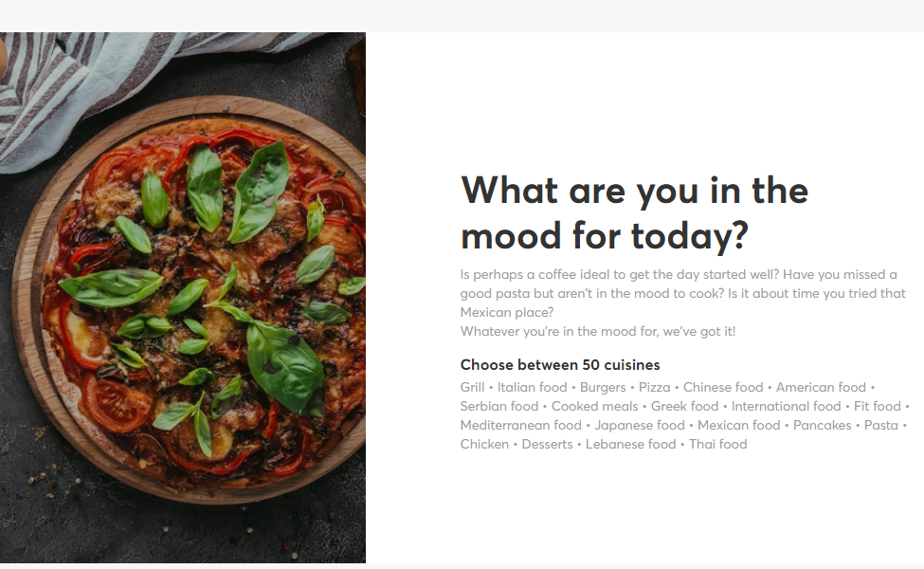
Task: Click the Grill cuisine link
Action: (x=472, y=387)
